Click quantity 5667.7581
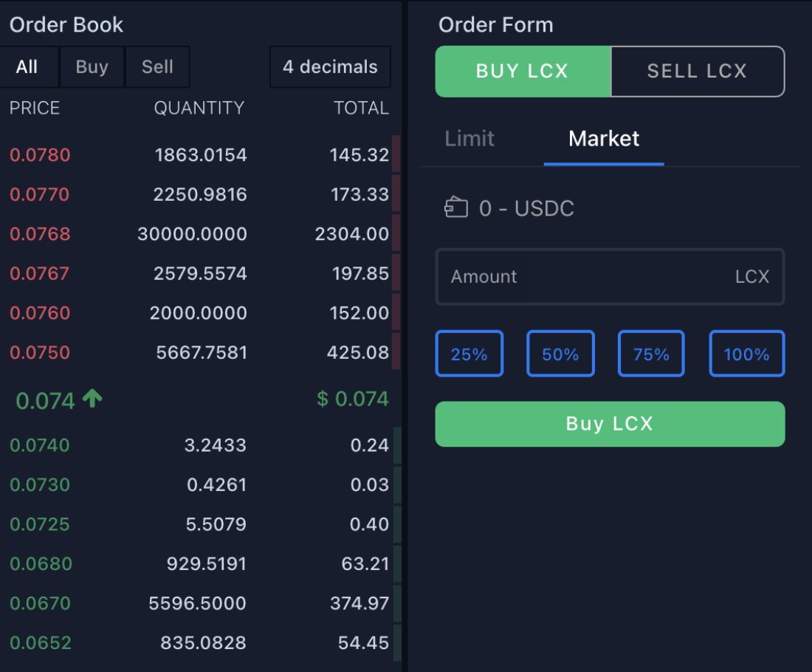Viewport: 812px width, 672px height. click(x=202, y=352)
